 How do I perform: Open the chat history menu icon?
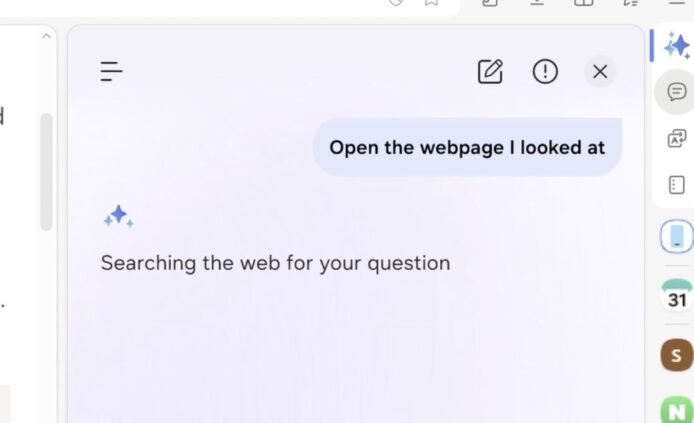(x=111, y=71)
